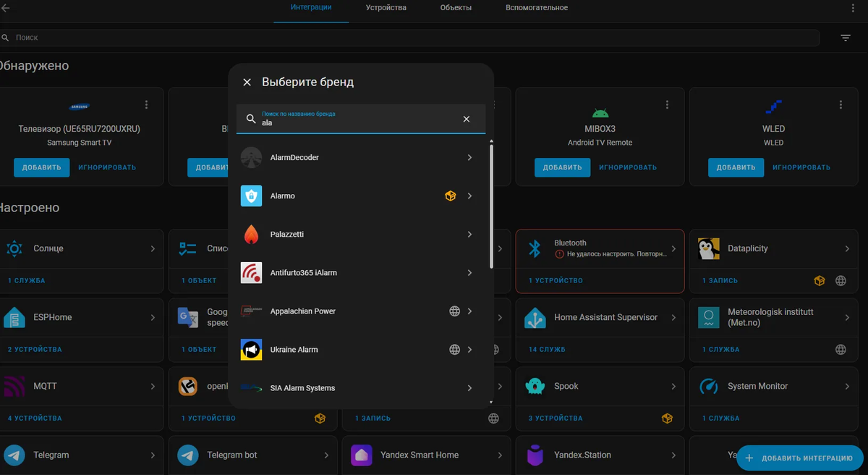
Task: Open the Telegram bot integration
Action: pos(252,455)
